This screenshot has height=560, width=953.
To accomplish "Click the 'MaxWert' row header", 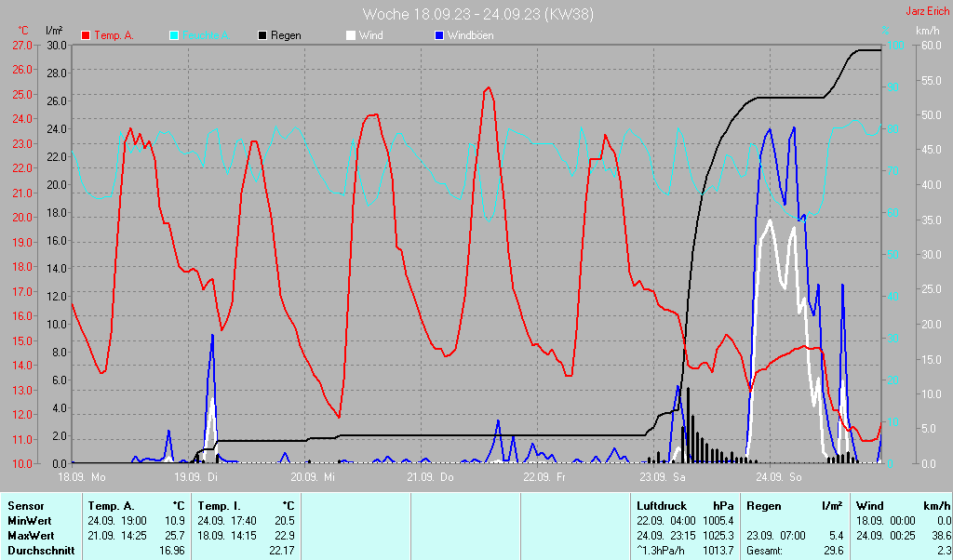I will tap(31, 537).
